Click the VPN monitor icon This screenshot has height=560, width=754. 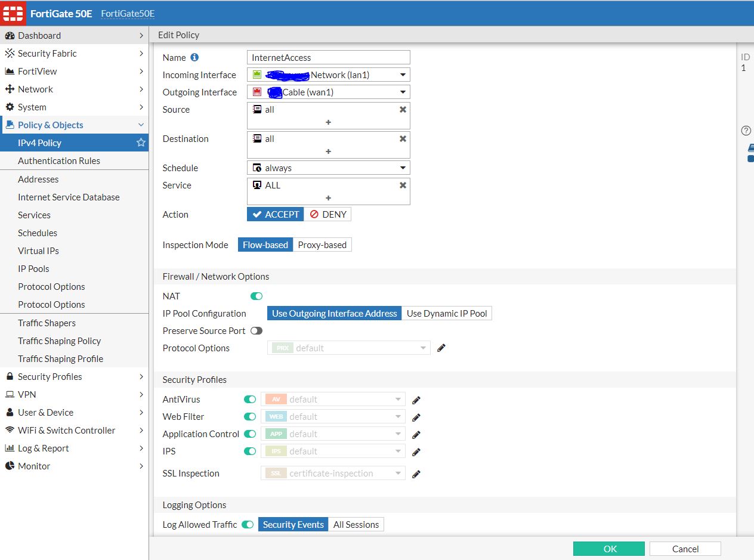(10, 395)
